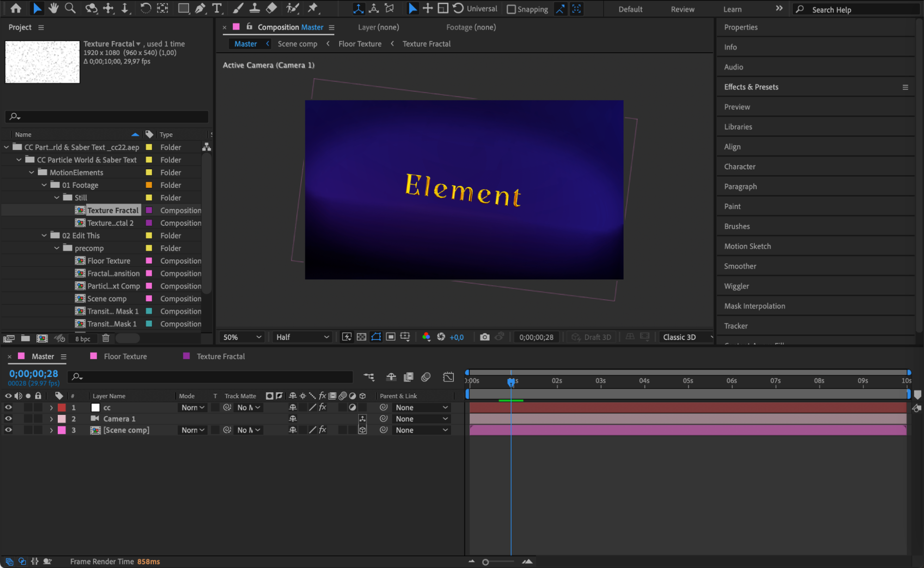
Task: Select the Zoom tool magnifier
Action: click(x=70, y=8)
